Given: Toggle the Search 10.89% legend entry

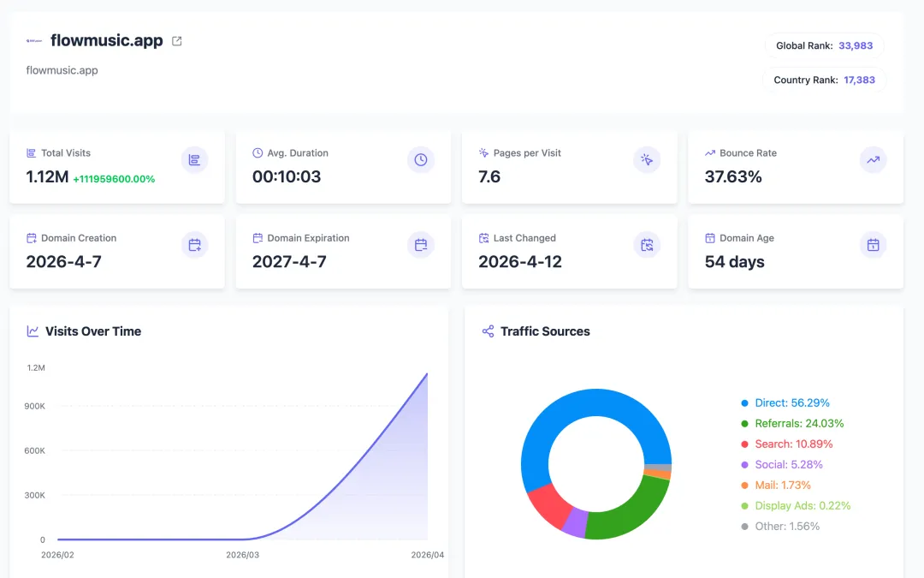Looking at the screenshot, I should [787, 444].
